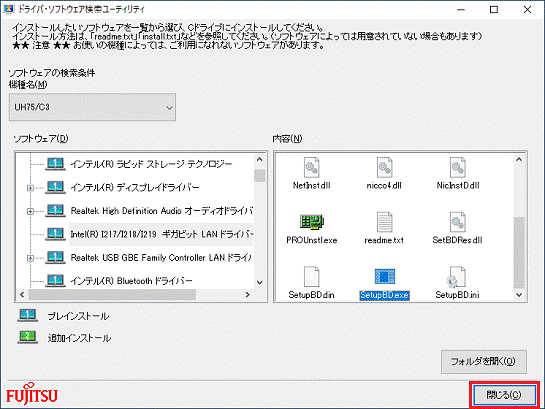Click the PROUnstl.exe file name label
This screenshot has height=409, width=545.
[x=312, y=240]
